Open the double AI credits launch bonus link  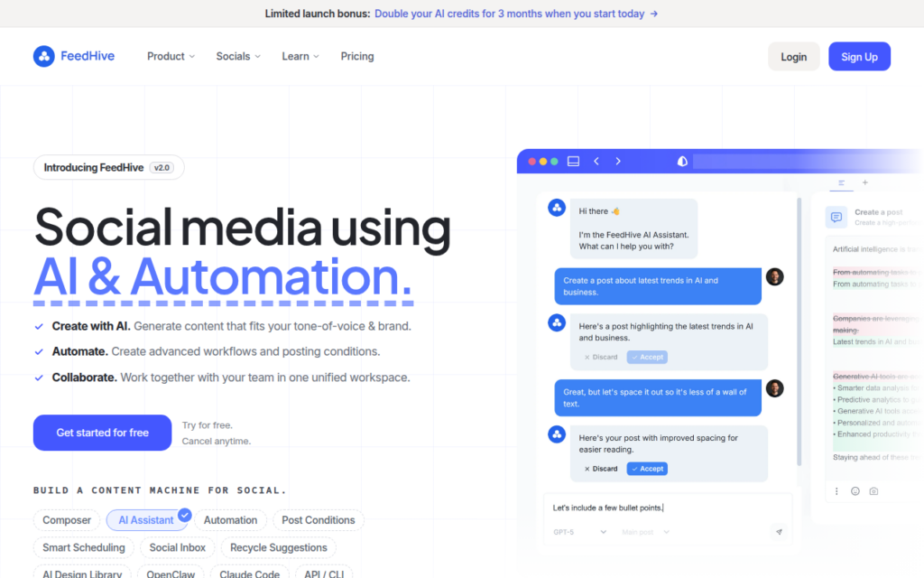pos(509,14)
